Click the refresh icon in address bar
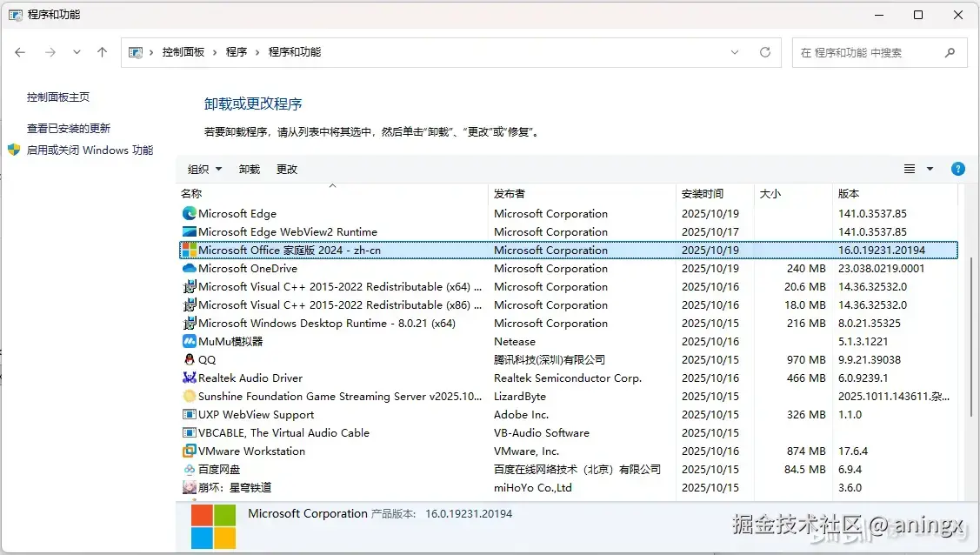Image resolution: width=980 pixels, height=555 pixels. click(x=764, y=52)
